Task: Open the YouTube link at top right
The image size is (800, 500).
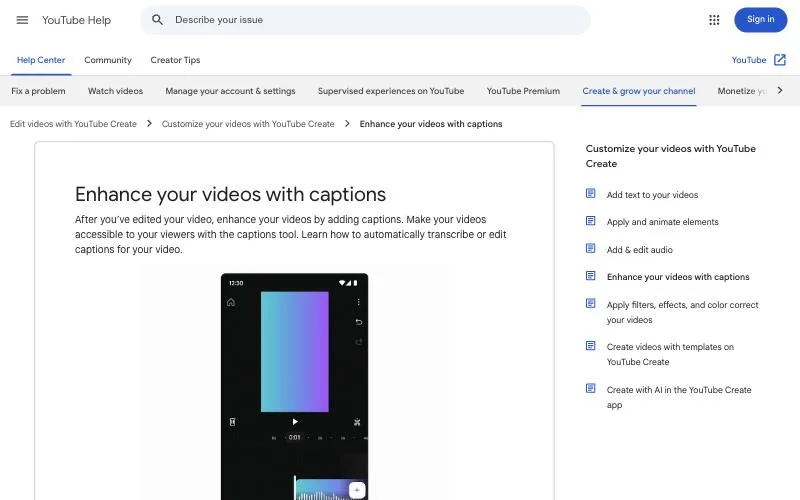Action: tap(748, 60)
